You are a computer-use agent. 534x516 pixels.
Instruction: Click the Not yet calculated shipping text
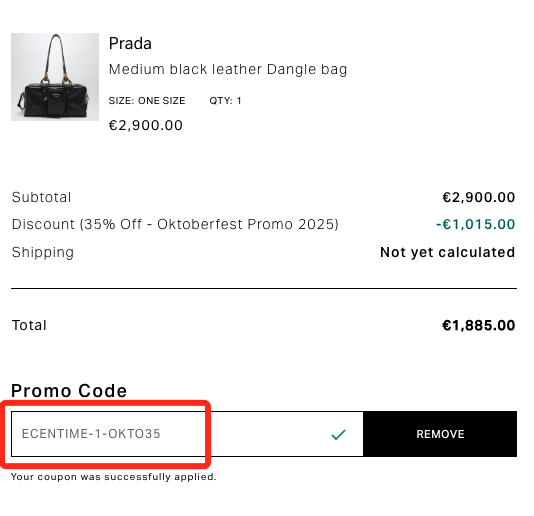coord(447,252)
